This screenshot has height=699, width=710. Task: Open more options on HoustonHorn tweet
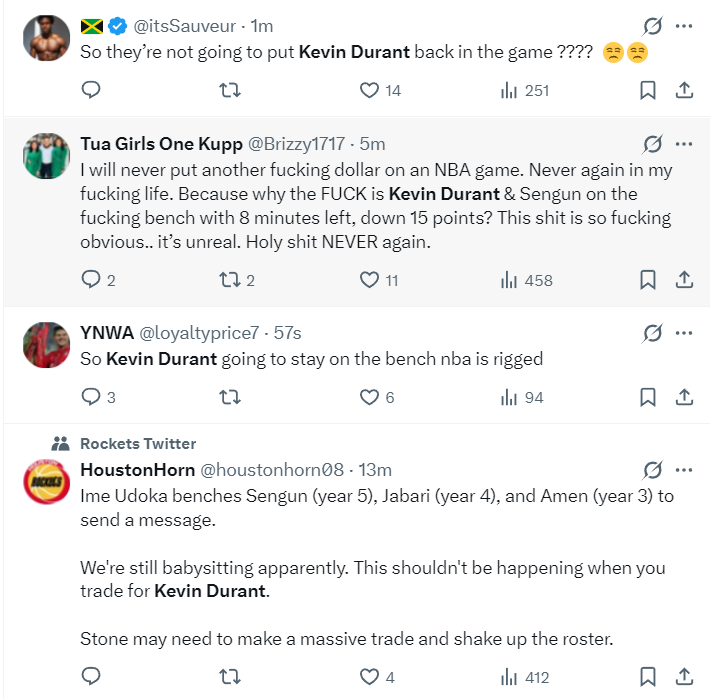point(684,469)
